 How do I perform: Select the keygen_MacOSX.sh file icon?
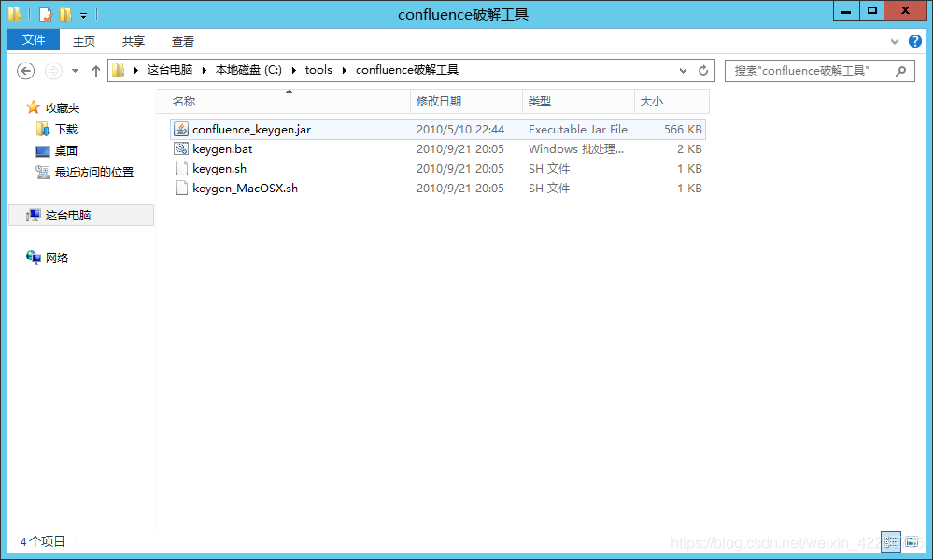click(x=181, y=188)
